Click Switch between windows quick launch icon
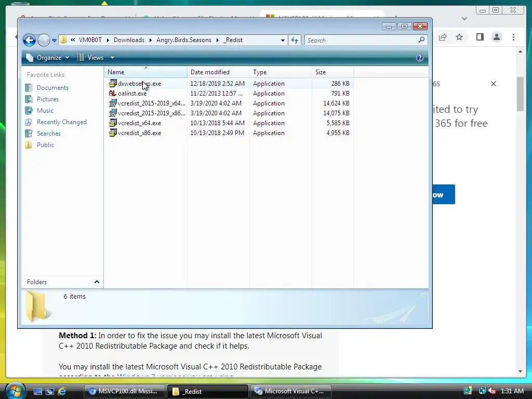This screenshot has width=532, height=399. [50, 392]
